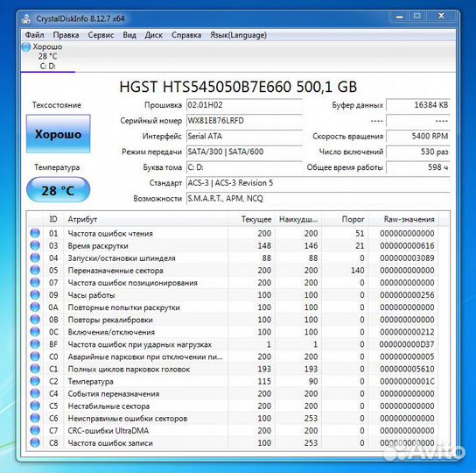
Task: Open the Вид menu
Action: tap(129, 35)
